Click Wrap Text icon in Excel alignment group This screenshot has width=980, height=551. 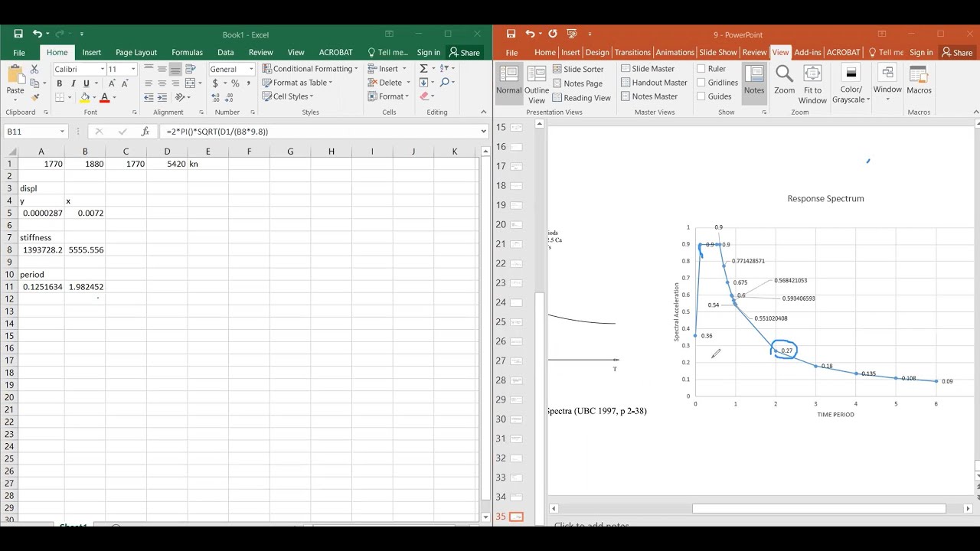189,69
